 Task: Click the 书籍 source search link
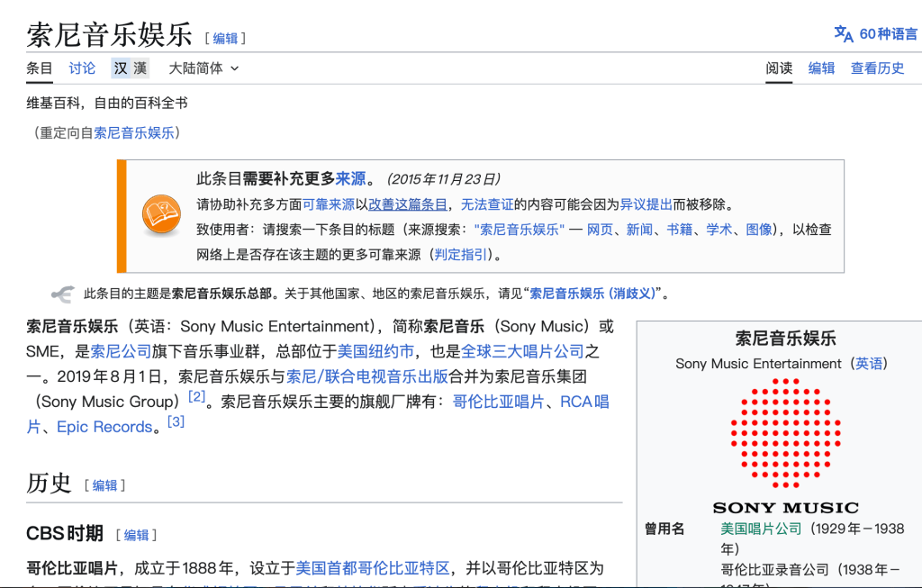(679, 230)
